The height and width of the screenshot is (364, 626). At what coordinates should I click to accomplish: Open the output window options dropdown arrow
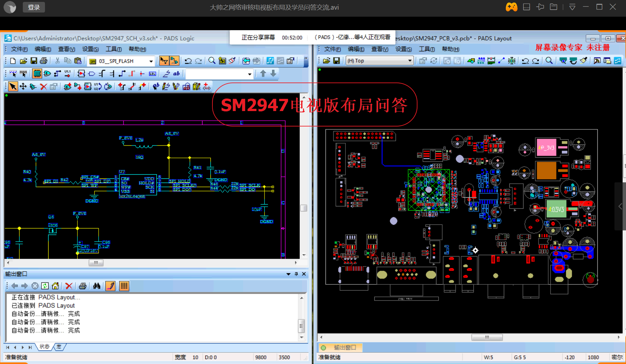[x=288, y=274]
